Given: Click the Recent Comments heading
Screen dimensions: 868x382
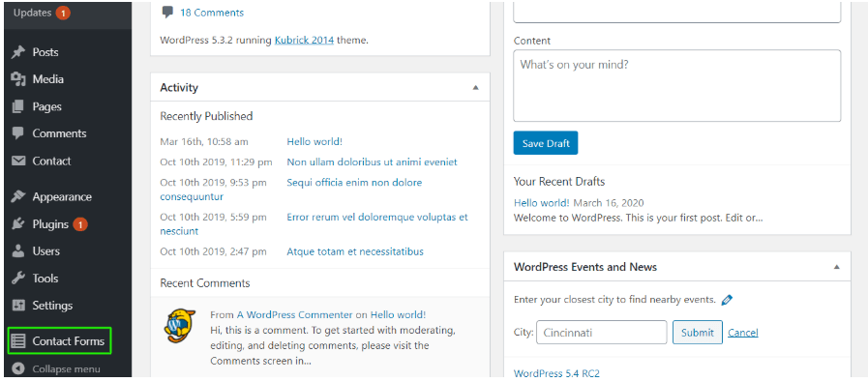Looking at the screenshot, I should (x=205, y=283).
